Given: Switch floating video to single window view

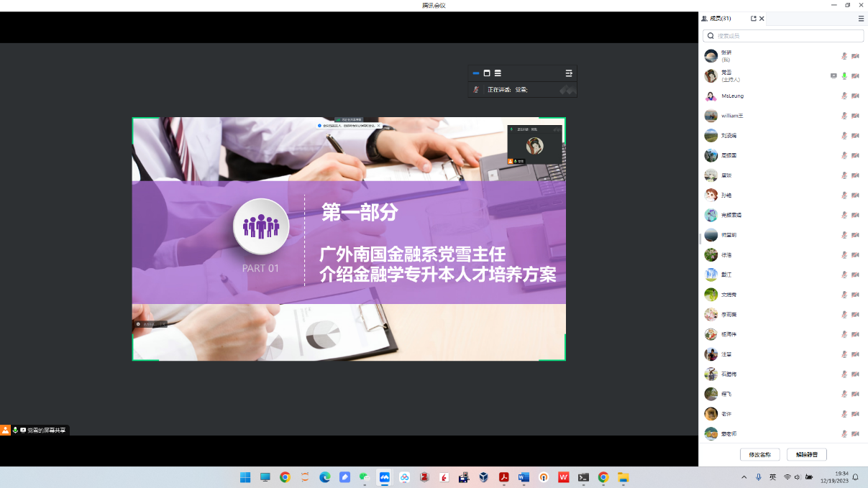Looking at the screenshot, I should (x=487, y=73).
